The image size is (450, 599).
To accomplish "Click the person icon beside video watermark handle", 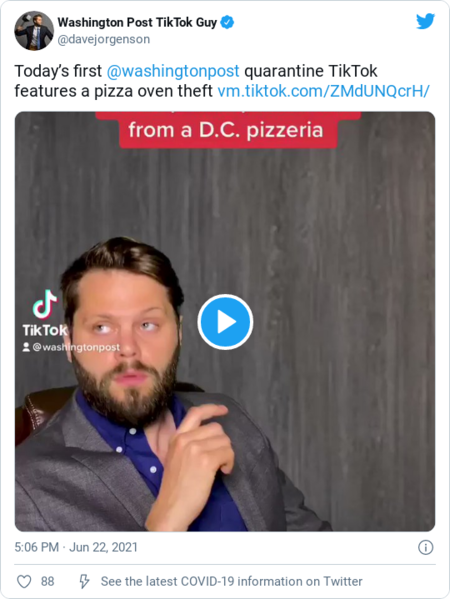I will click(26, 347).
